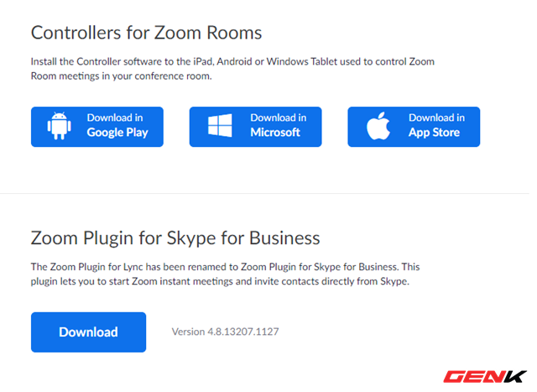Click the Apple logo icon
Viewport: 537px width, 392px height.
pos(378,126)
